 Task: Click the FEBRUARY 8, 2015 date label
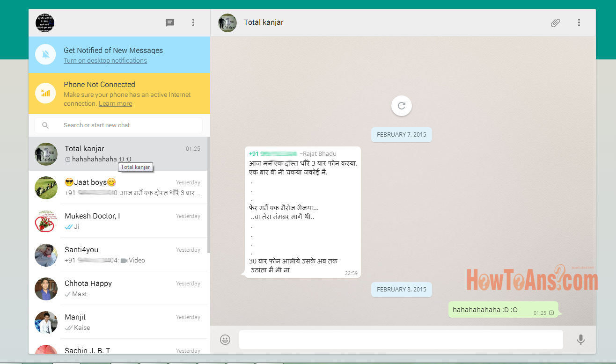coord(402,289)
